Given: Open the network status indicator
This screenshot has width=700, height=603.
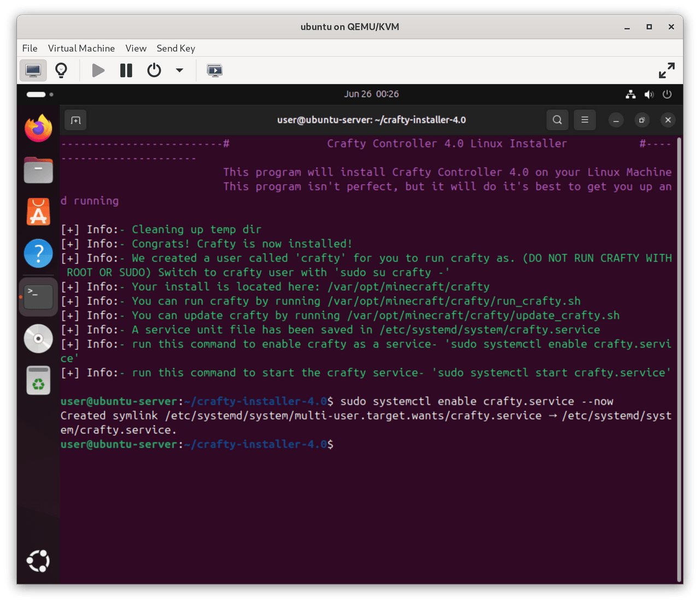Looking at the screenshot, I should click(631, 94).
